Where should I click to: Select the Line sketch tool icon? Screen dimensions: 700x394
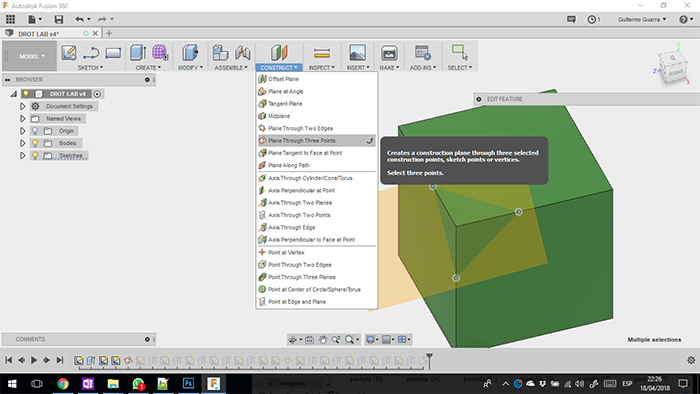tap(91, 53)
